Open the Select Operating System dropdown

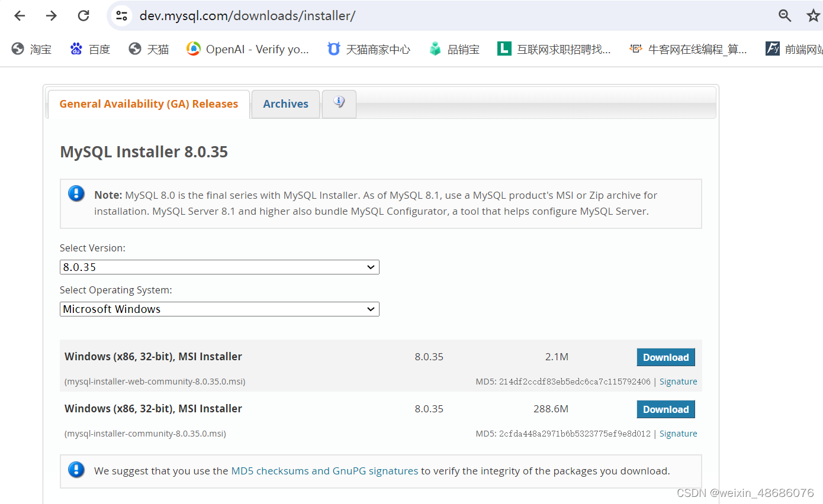(x=219, y=309)
